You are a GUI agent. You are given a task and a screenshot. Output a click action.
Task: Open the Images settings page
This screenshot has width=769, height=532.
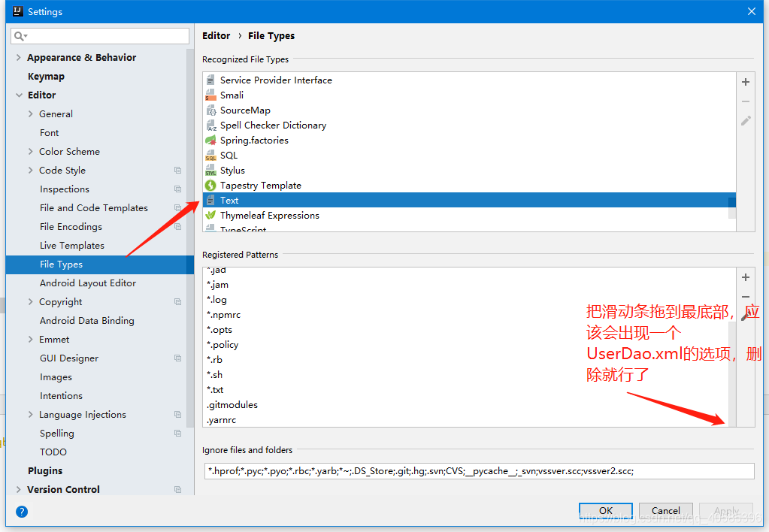[x=56, y=377]
